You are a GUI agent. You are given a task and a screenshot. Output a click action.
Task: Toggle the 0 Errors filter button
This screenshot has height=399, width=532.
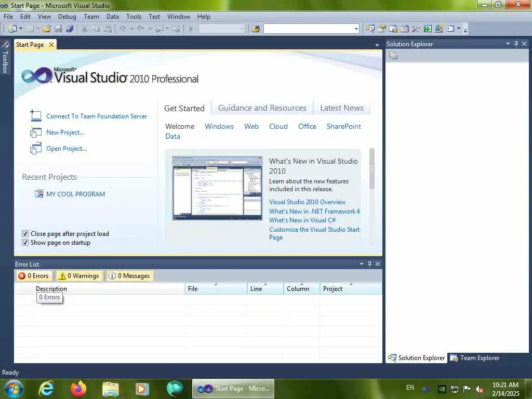pos(34,276)
